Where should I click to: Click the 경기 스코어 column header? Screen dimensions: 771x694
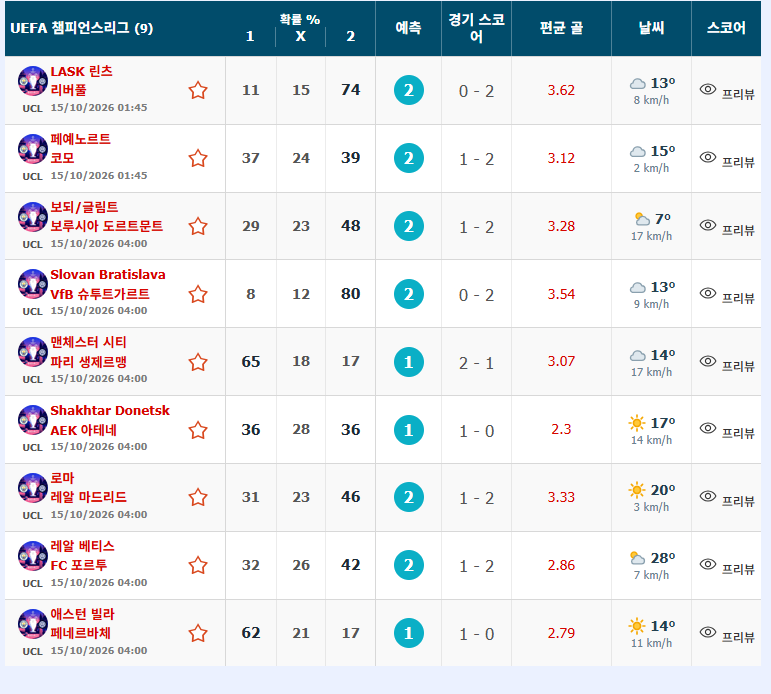point(476,28)
